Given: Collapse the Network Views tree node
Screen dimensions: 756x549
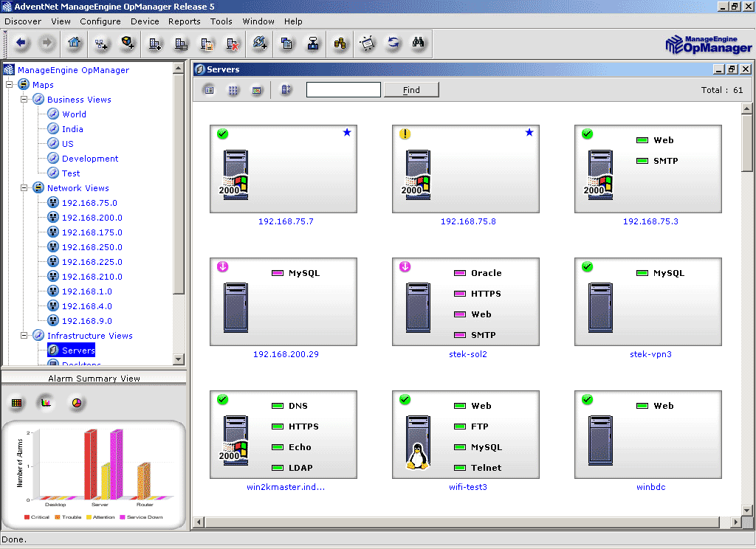Looking at the screenshot, I should [x=24, y=188].
